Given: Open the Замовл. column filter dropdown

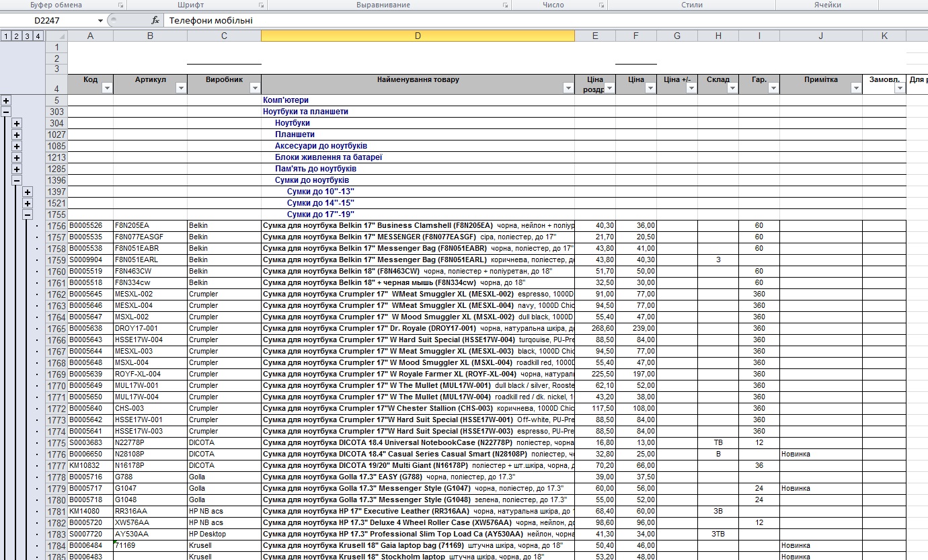Looking at the screenshot, I should coord(900,88).
